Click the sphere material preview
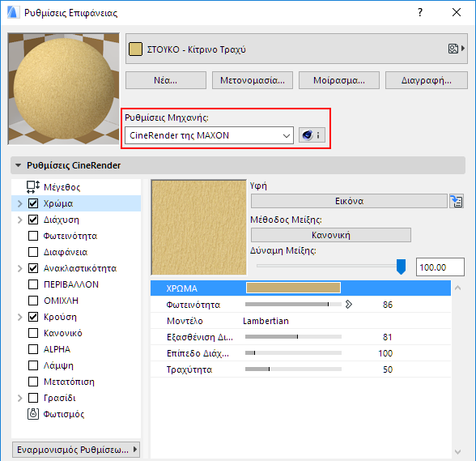476x461 pixels. pyautogui.click(x=63, y=89)
